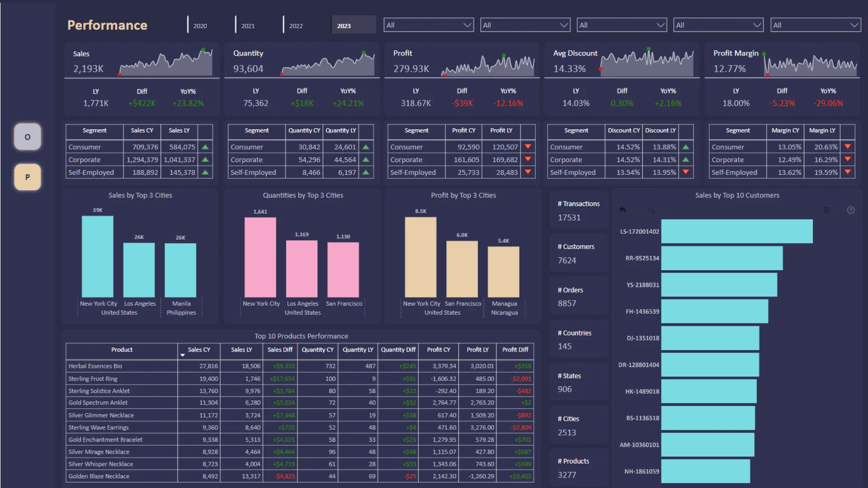This screenshot has height=488, width=868.
Task: Click the Sterling Frost Ring product name
Action: tap(93, 379)
